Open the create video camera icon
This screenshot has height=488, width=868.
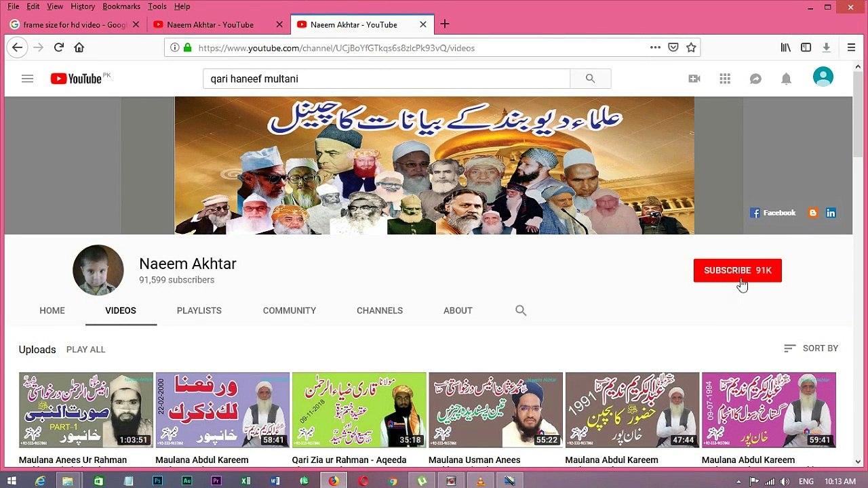(694, 79)
